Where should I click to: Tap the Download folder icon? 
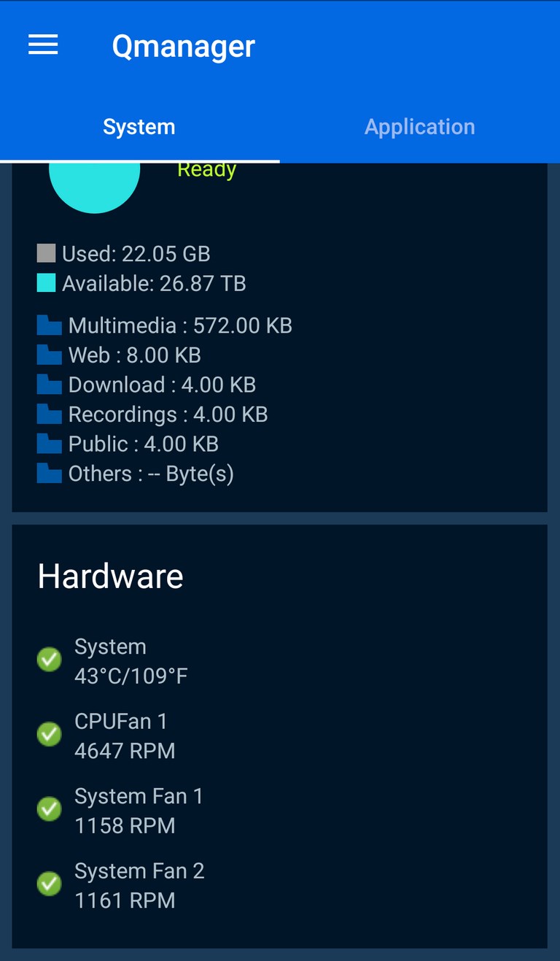click(x=50, y=385)
